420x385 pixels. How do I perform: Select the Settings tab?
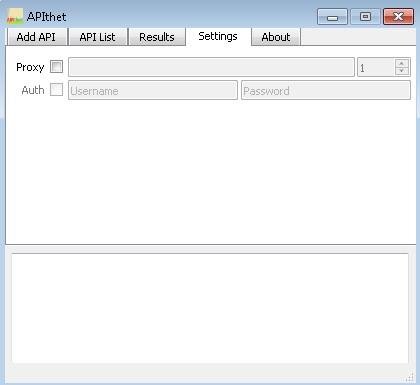(218, 36)
